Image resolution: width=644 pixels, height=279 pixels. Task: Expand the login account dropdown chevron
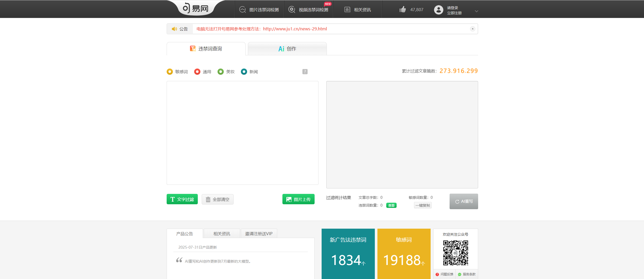[x=476, y=11]
